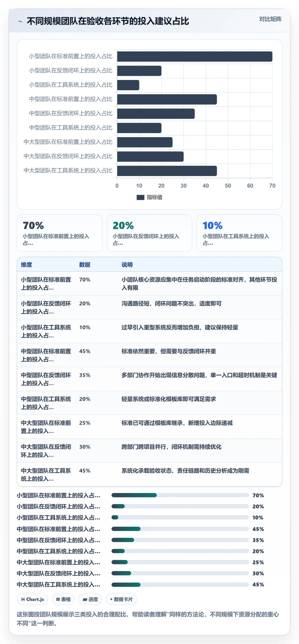Click table row label 中大型团队在工具系统上的投入…

pyautogui.click(x=46, y=475)
